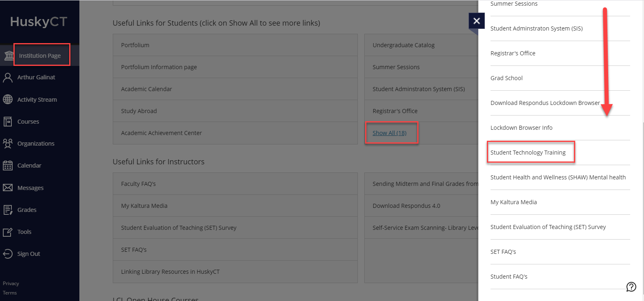This screenshot has width=644, height=301.
Task: Open the Calendar icon in sidebar
Action: pos(8,166)
